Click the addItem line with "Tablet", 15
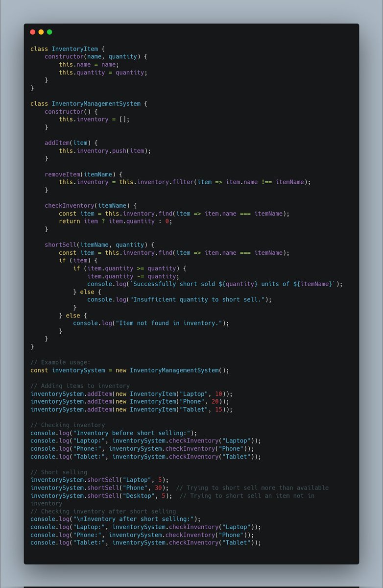The width and height of the screenshot is (383, 588). (x=131, y=410)
